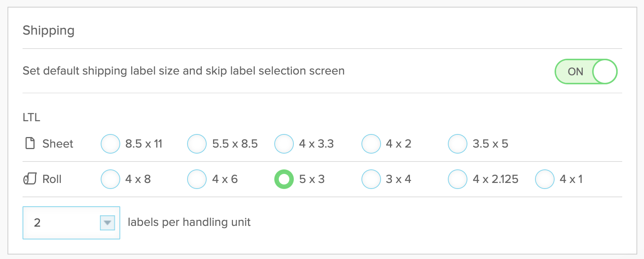Choose the 4 x 3.3 sheet label
The image size is (644, 259).
pyautogui.click(x=284, y=144)
